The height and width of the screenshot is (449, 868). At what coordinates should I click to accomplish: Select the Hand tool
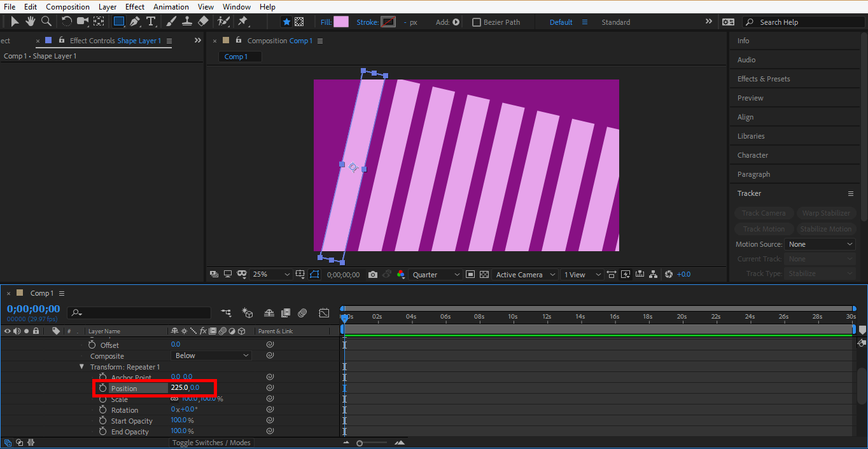coord(30,22)
